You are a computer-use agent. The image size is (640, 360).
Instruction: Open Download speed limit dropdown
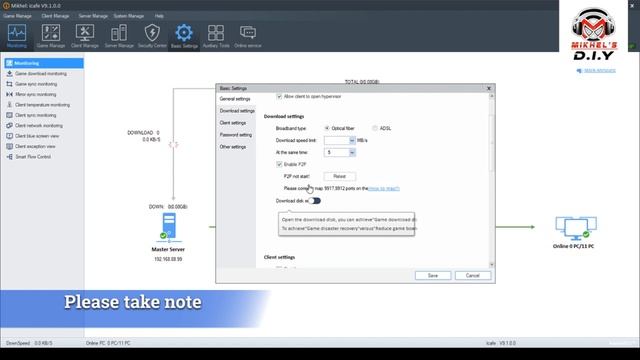click(352, 140)
